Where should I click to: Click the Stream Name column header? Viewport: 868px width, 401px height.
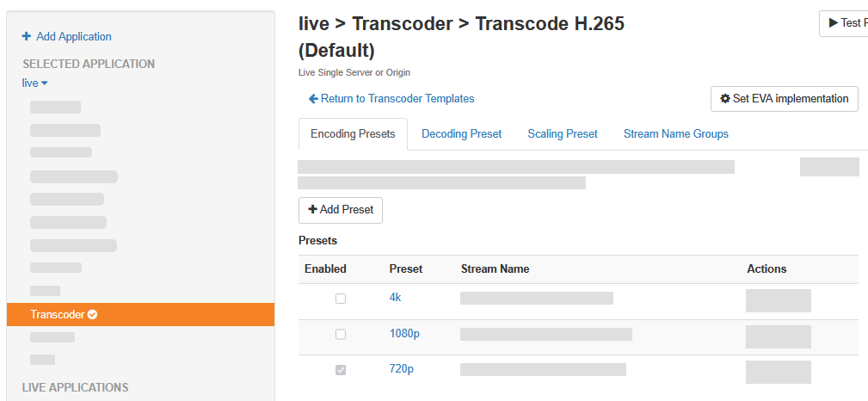(495, 269)
